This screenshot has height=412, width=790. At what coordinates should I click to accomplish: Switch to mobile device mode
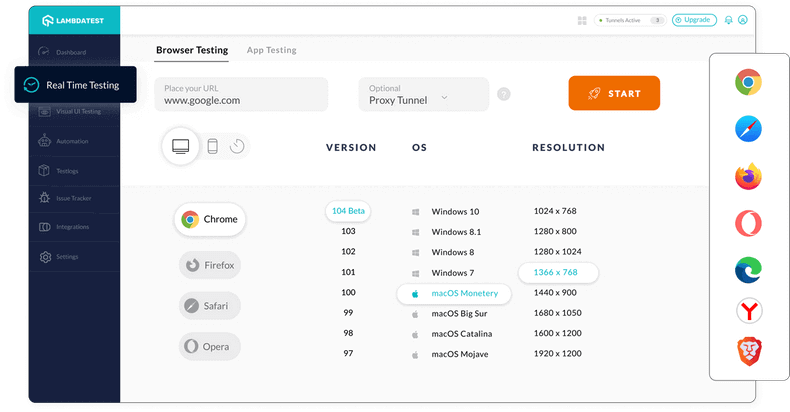(212, 146)
